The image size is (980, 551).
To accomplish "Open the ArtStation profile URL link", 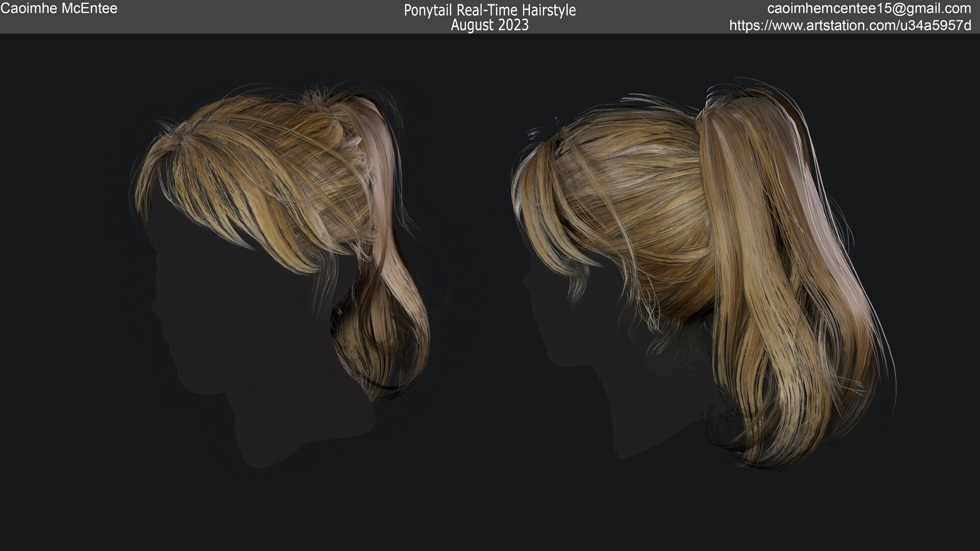I will 850,26.
